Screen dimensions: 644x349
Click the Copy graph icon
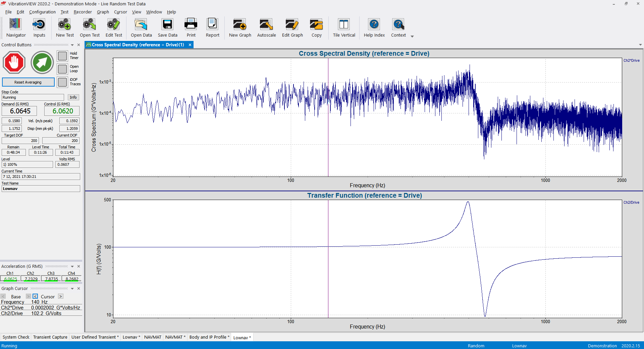(x=316, y=28)
